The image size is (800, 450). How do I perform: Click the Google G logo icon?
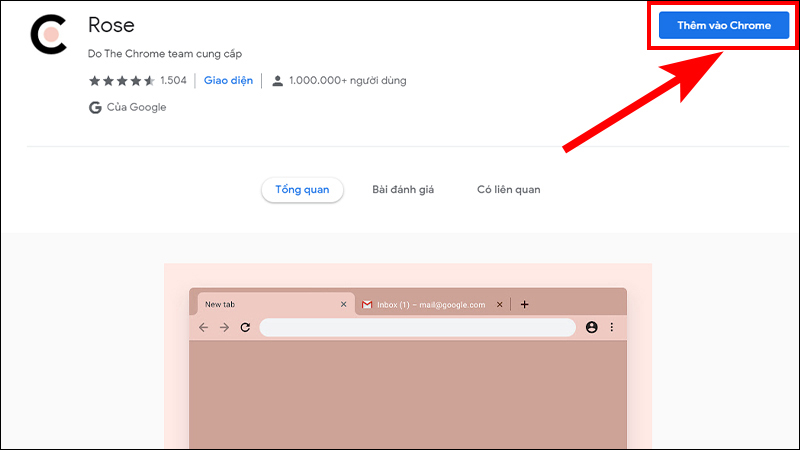click(95, 107)
